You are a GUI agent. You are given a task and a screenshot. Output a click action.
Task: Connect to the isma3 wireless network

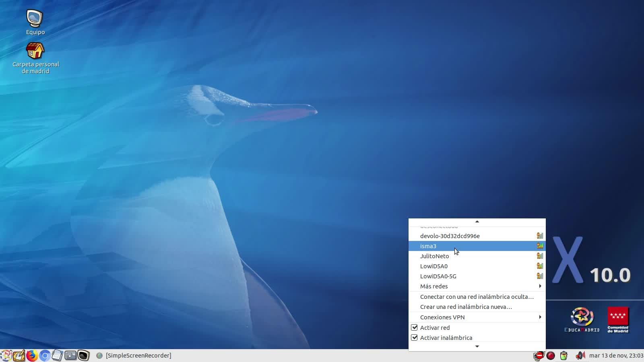[428, 246]
